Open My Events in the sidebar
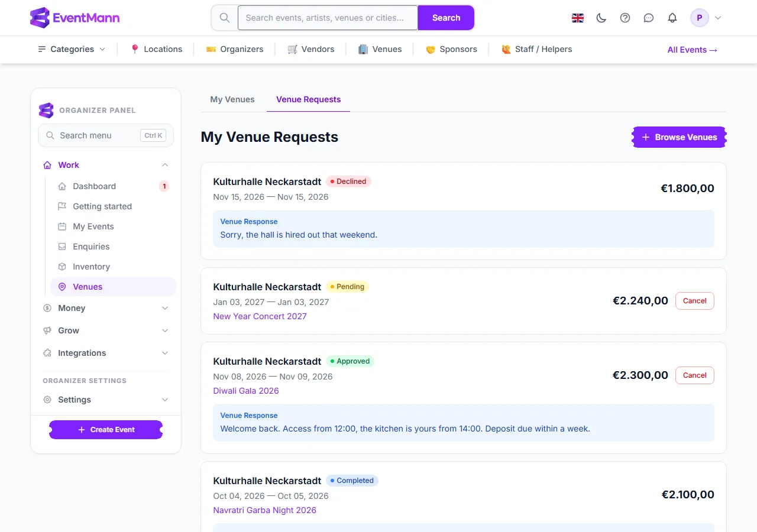This screenshot has height=532, width=757. pyautogui.click(x=113, y=226)
